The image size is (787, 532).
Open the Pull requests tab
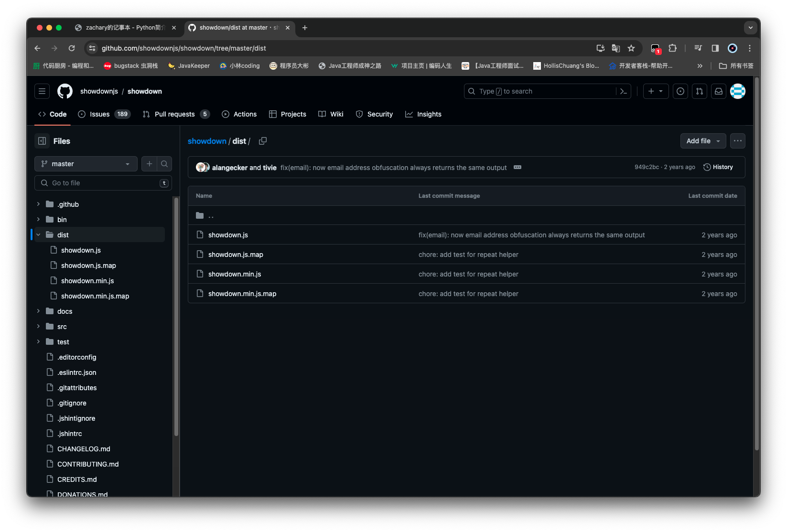click(x=175, y=114)
